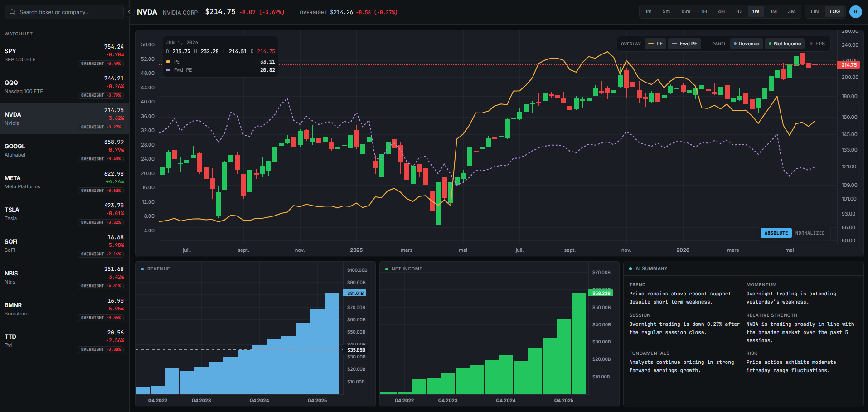Click the RISK summary text
The image size is (868, 412).
click(791, 366)
